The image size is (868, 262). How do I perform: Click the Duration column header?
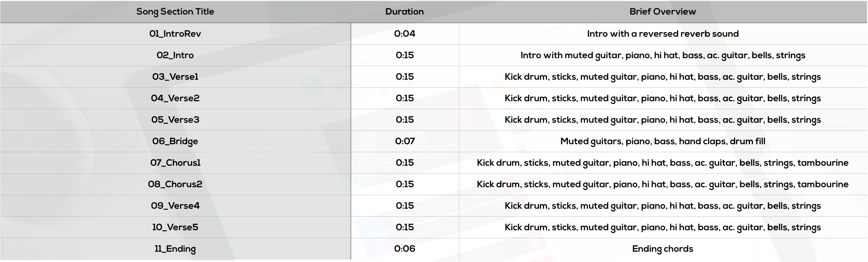point(404,12)
